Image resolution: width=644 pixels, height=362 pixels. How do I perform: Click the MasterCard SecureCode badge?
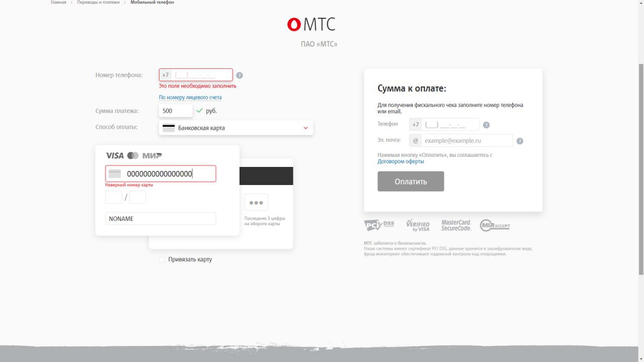tap(456, 225)
